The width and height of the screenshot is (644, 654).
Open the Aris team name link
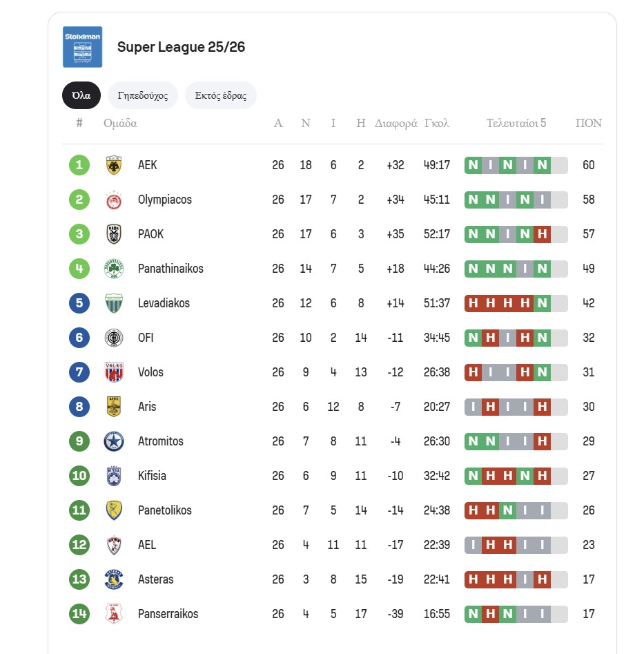147,407
